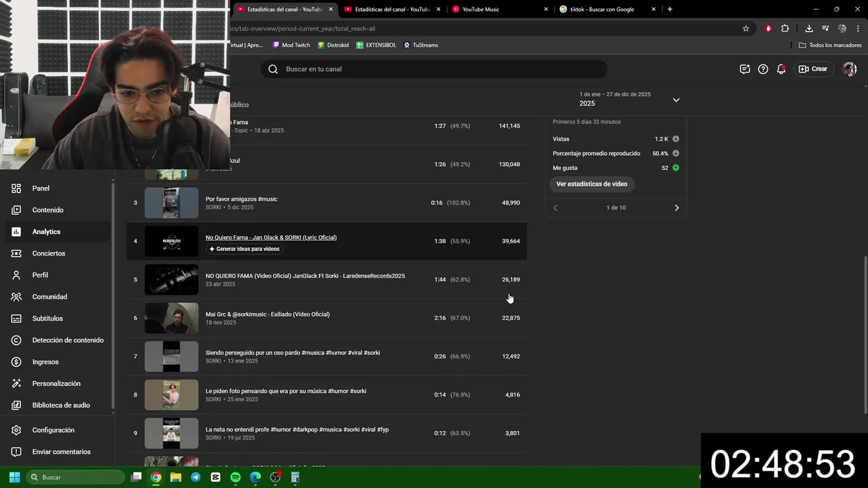
Task: Bookmark this page with star icon
Action: 746,28
